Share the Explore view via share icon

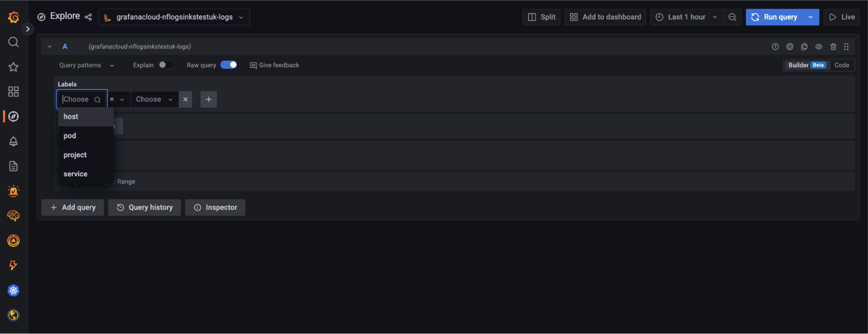[88, 17]
